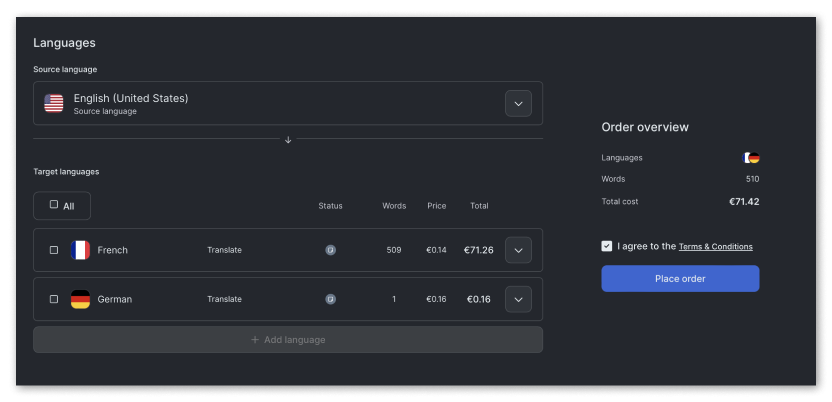Click the Price column header

click(437, 206)
